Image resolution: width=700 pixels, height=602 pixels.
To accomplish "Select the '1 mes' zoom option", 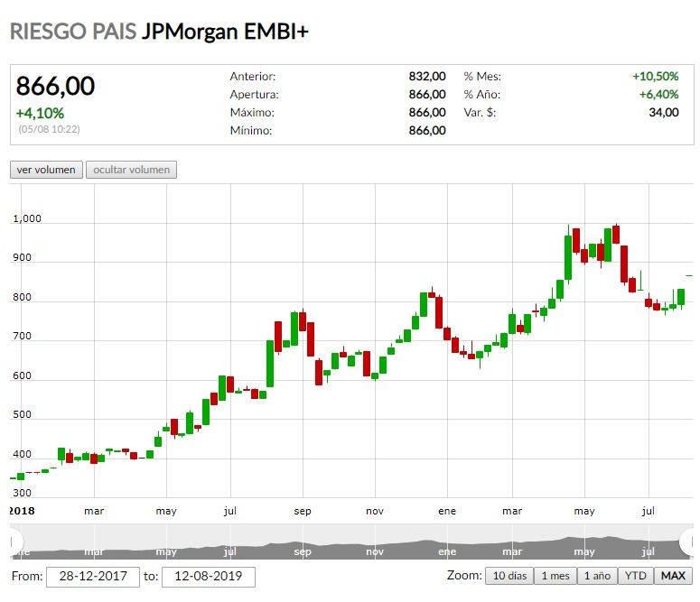I will point(555,576).
